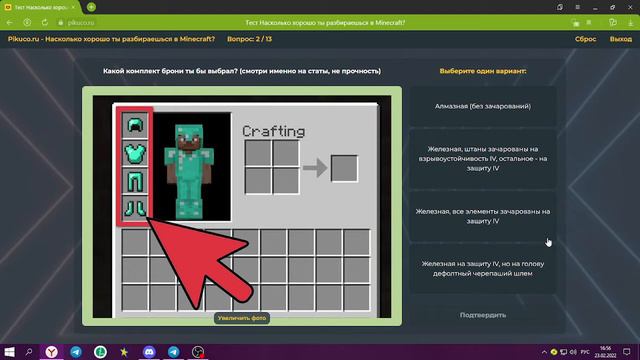
Task: Click the question counter Вопрос: 2 / 13
Action: [x=249, y=39]
